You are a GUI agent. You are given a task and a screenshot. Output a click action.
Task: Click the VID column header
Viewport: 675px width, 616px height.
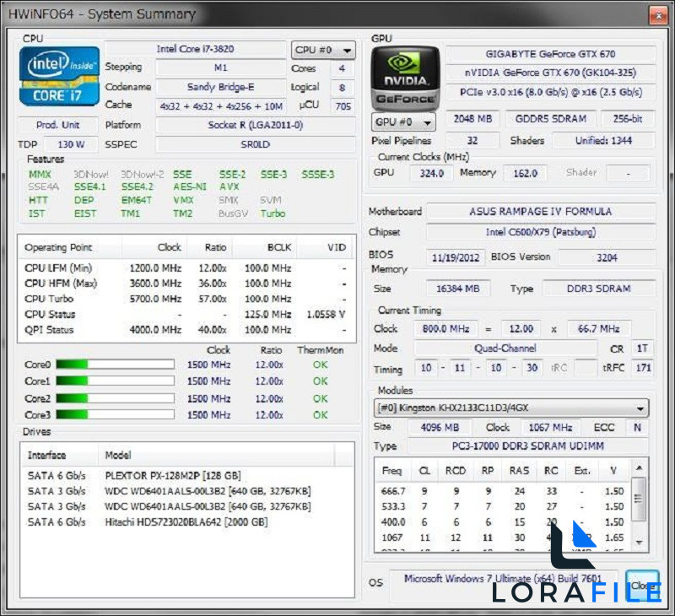point(326,247)
